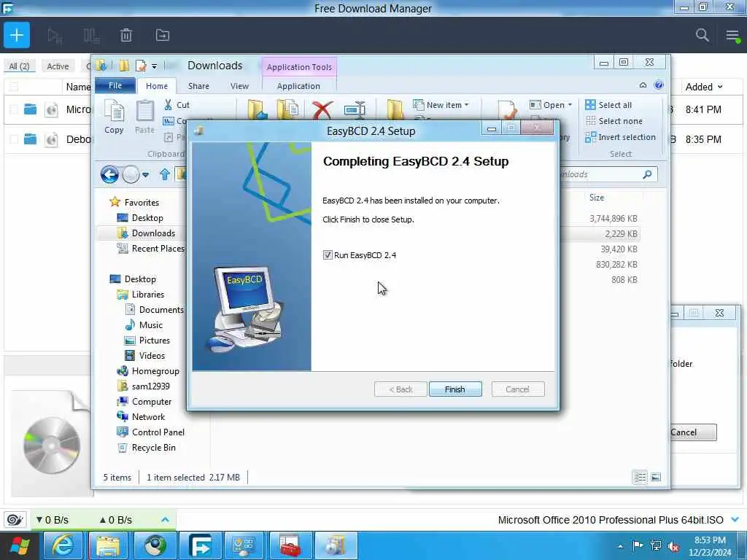Image resolution: width=747 pixels, height=560 pixels.
Task: Select the All (2) downloads filter tab
Action: tap(20, 66)
